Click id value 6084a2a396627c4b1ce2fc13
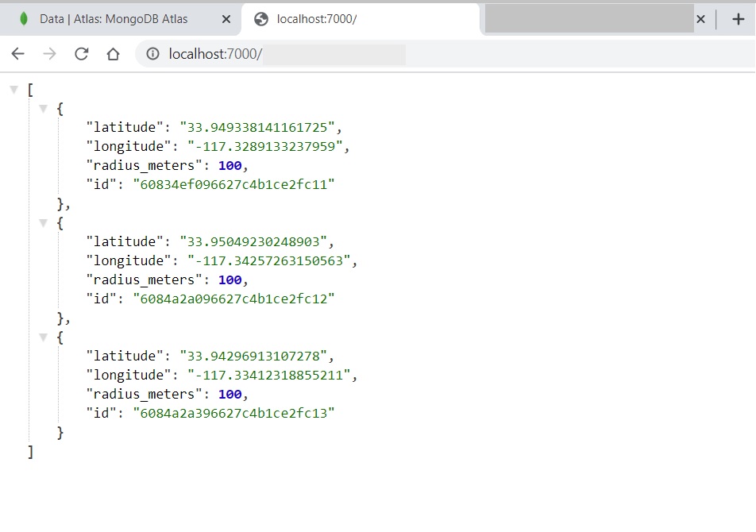This screenshot has width=756, height=532. pyautogui.click(x=233, y=413)
